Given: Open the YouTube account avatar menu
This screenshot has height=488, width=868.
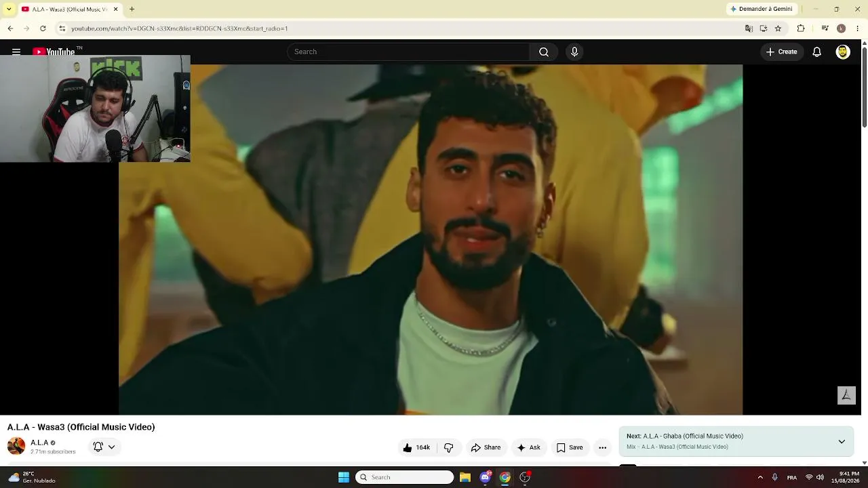Looking at the screenshot, I should pos(843,52).
